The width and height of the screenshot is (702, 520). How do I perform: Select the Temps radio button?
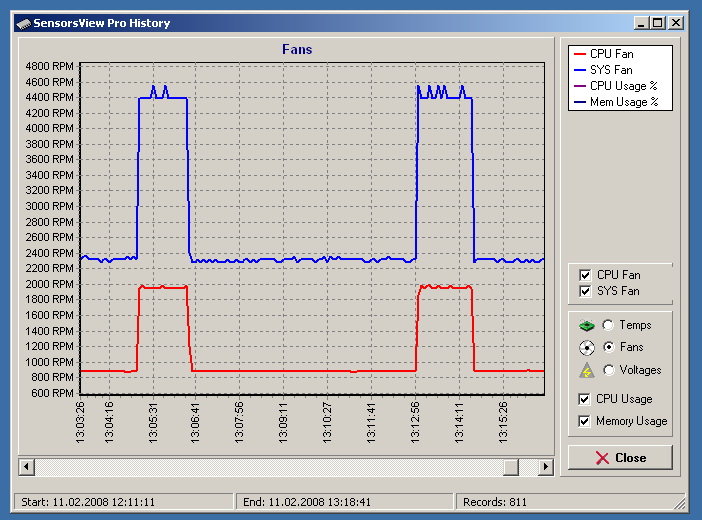(x=608, y=325)
